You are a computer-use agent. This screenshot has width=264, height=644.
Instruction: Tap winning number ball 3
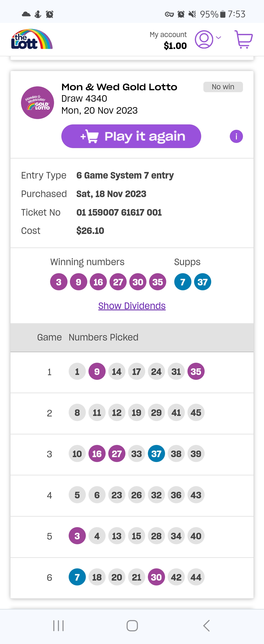[59, 282]
